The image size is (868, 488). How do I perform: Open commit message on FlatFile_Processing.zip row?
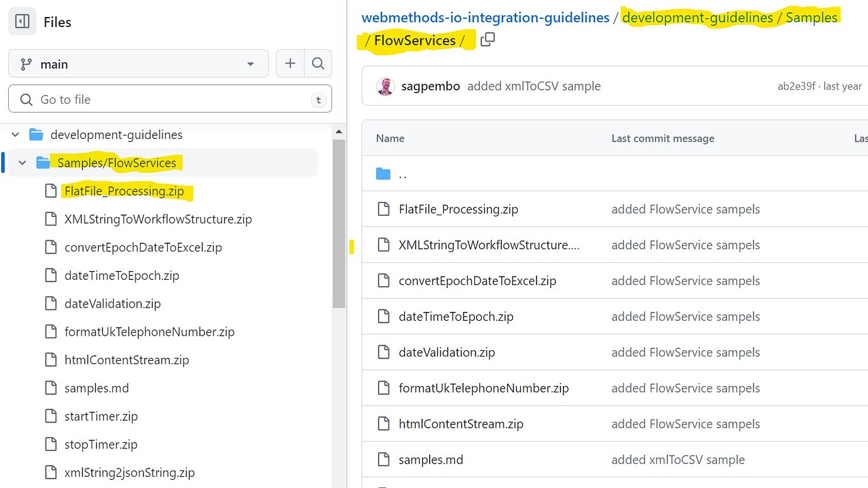pyautogui.click(x=686, y=209)
